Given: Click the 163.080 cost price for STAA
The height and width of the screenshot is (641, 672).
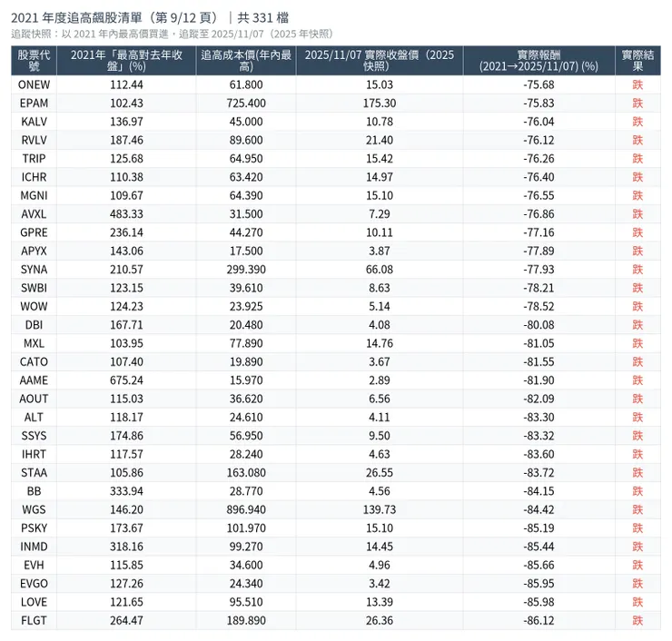Looking at the screenshot, I should point(246,473).
